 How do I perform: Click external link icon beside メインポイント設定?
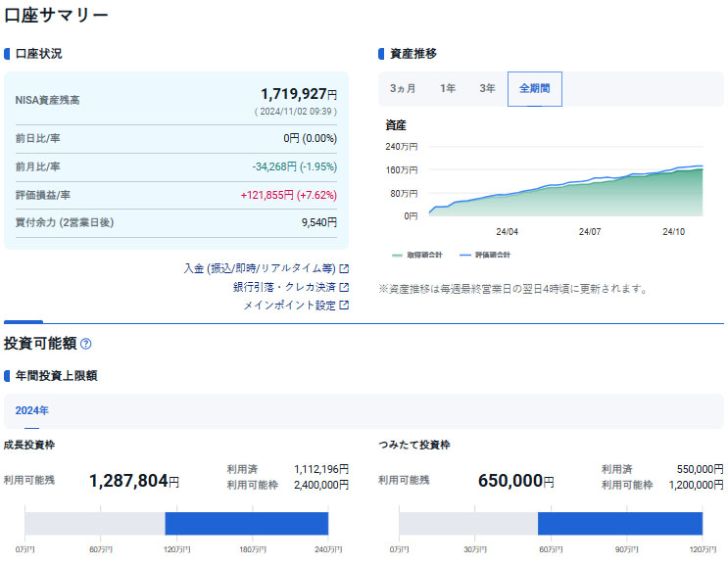(344, 305)
